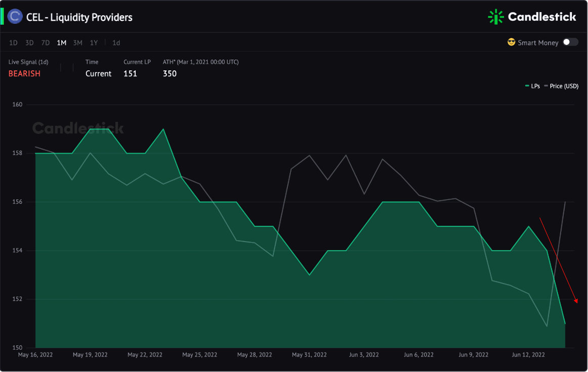Screen dimensions: 588x372
Task: Click the 158 y-axis label
Action: [17, 153]
